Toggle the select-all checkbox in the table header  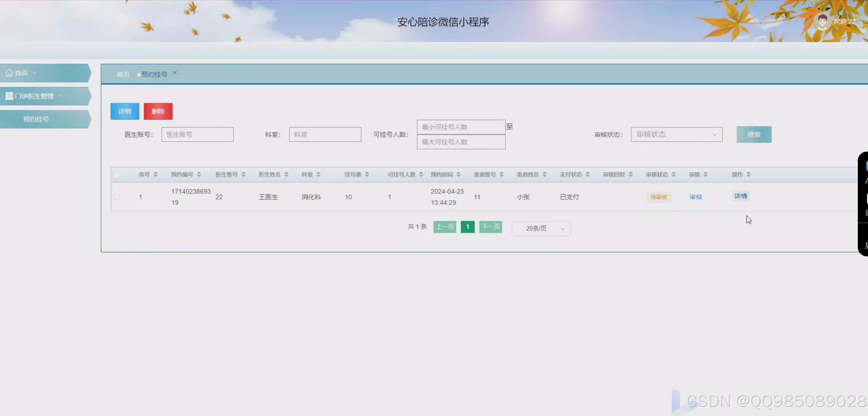[x=117, y=174]
